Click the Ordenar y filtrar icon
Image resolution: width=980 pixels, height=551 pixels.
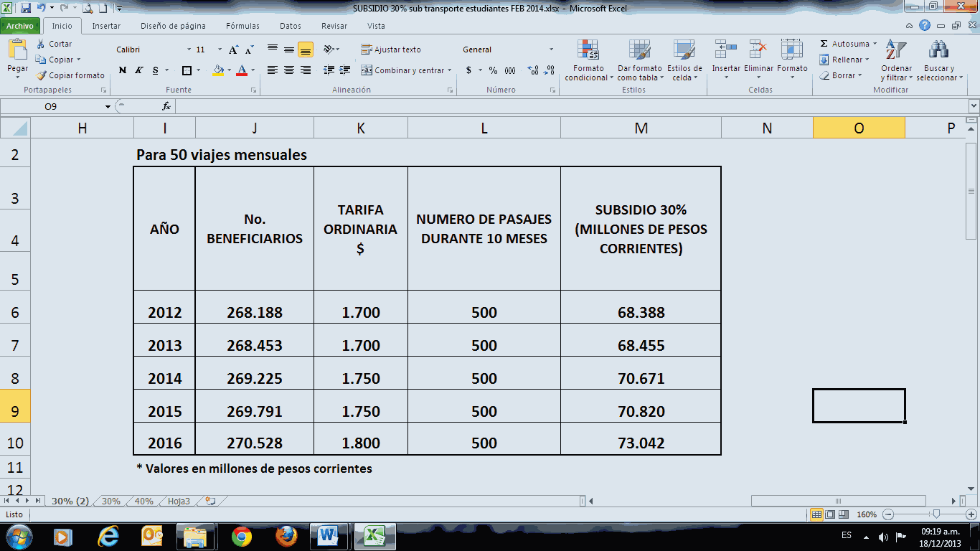point(895,50)
